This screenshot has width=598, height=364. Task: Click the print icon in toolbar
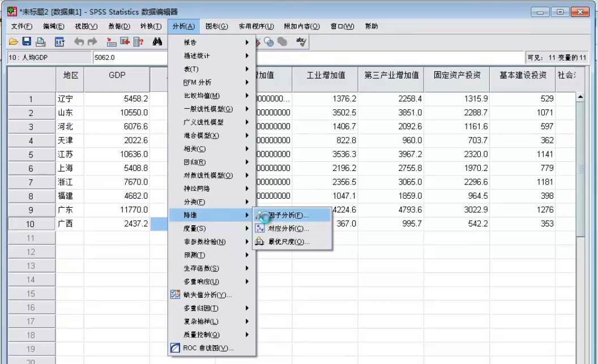click(x=40, y=41)
